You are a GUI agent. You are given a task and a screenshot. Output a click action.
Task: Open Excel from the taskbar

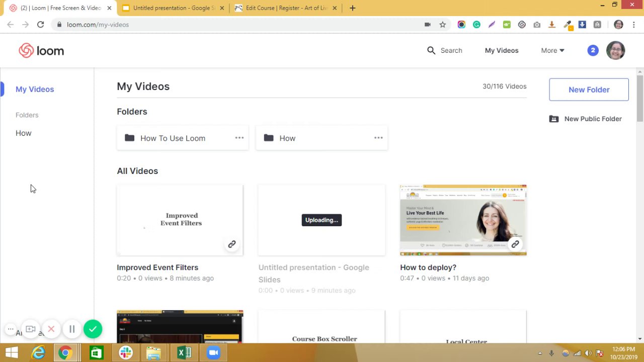point(184,353)
